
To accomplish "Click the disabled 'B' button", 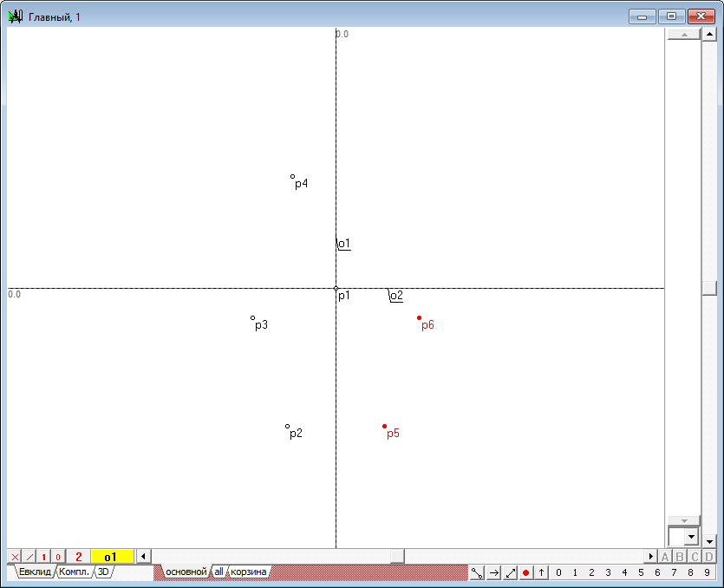I will pos(680,557).
